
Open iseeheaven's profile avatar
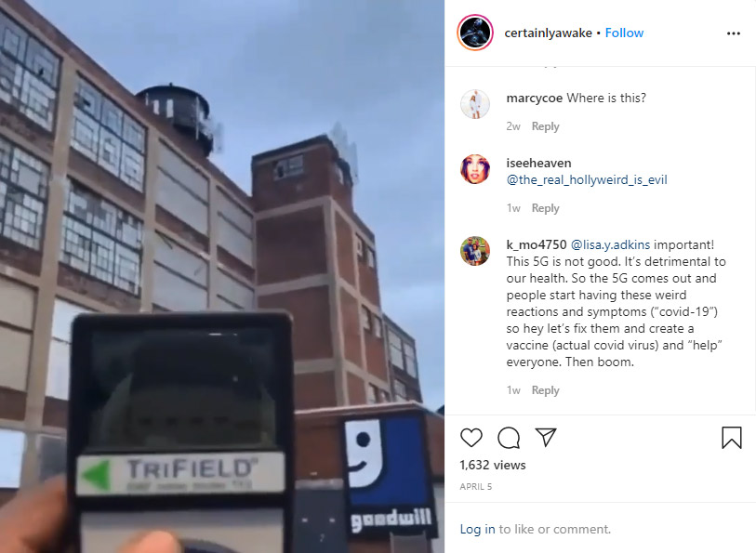pyautogui.click(x=475, y=169)
